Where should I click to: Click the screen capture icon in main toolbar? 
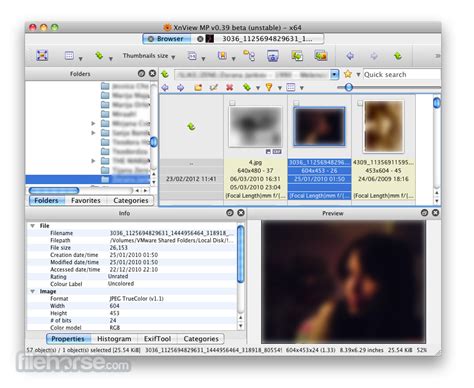point(273,56)
